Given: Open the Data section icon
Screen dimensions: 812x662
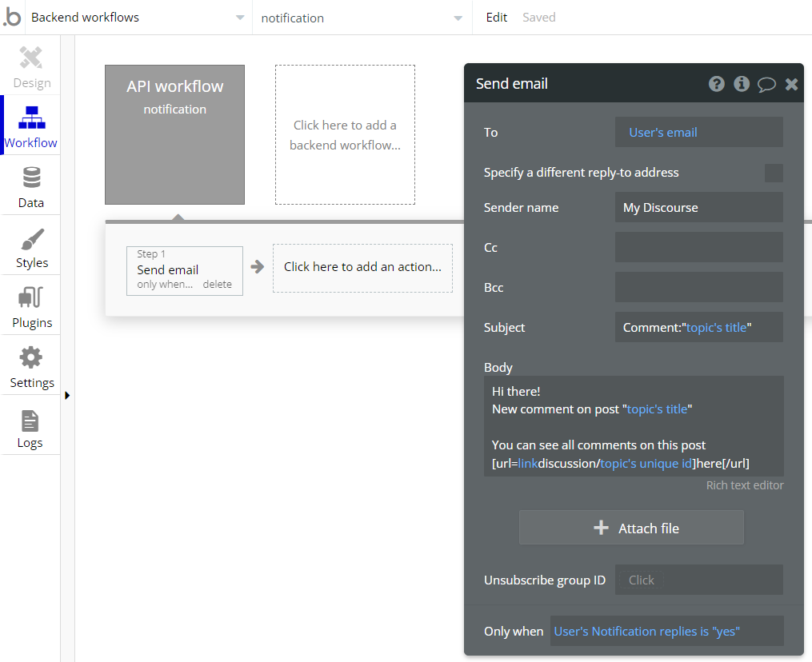Looking at the screenshot, I should [31, 178].
